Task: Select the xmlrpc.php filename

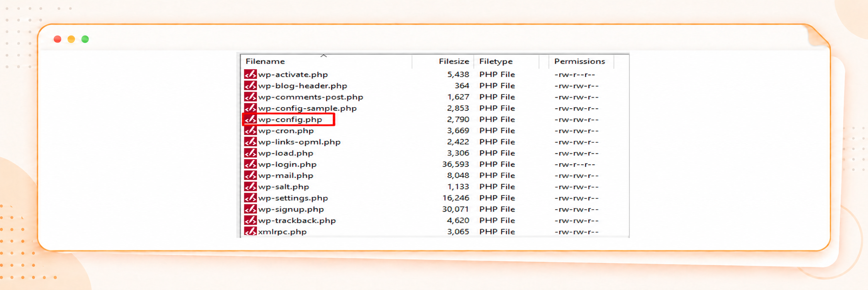Action: pos(282,231)
